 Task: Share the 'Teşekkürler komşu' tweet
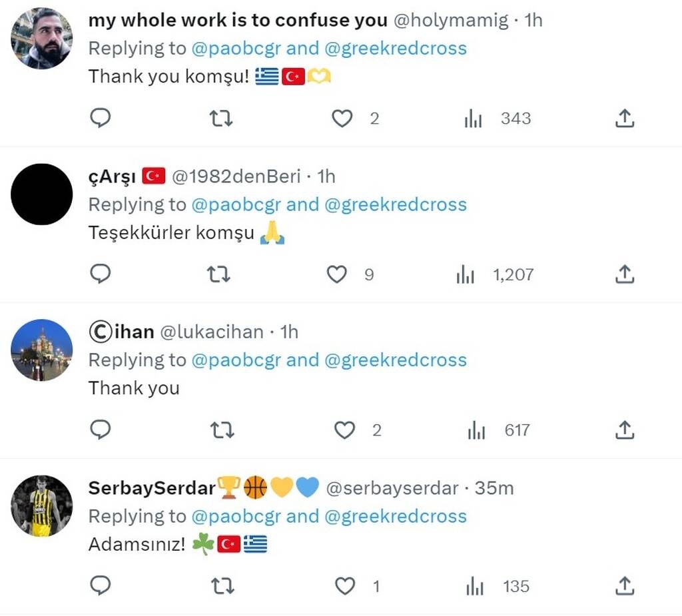click(x=624, y=274)
